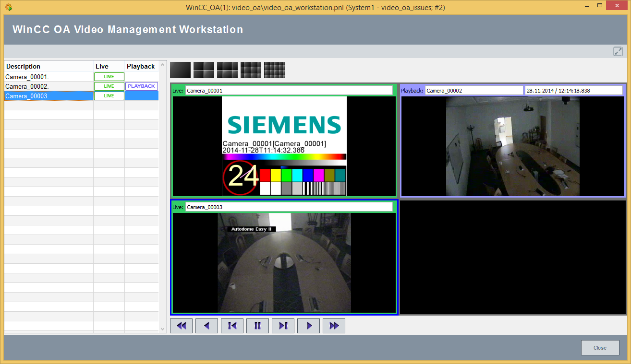Viewport: 631px width, 364px height.
Task: Click the playback date/time field
Action: pos(573,90)
